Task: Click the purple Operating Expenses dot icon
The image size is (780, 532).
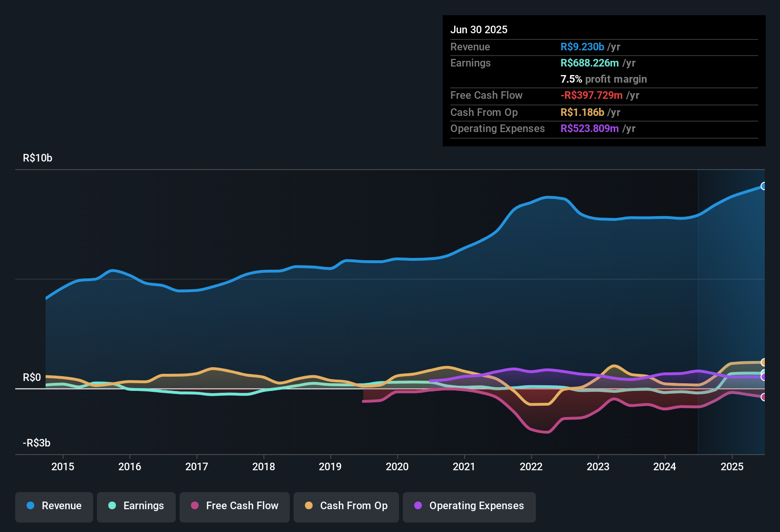Action: point(417,506)
